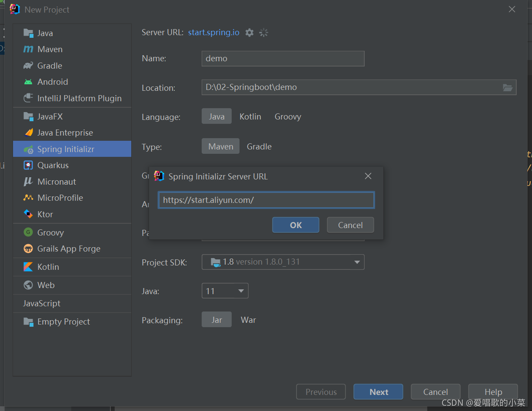Select Android label in project list
Viewport: 532px width, 411px height.
click(53, 82)
